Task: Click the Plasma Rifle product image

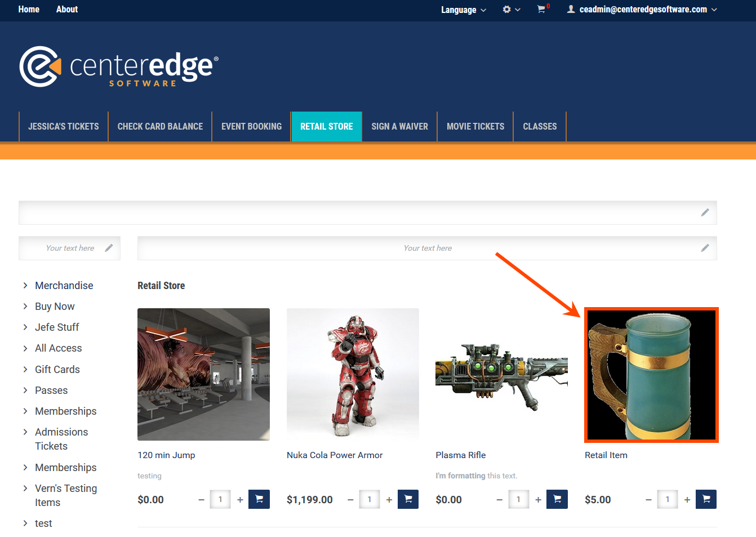Action: pos(501,374)
